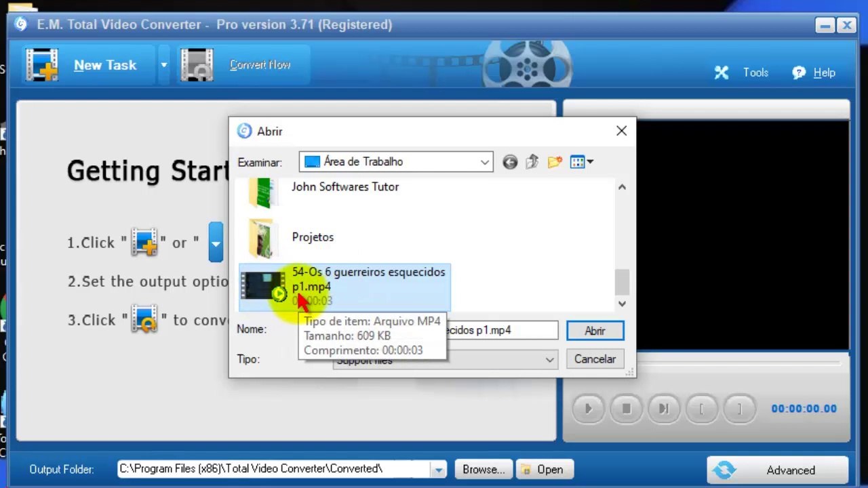Click the Open folder button

pyautogui.click(x=543, y=470)
